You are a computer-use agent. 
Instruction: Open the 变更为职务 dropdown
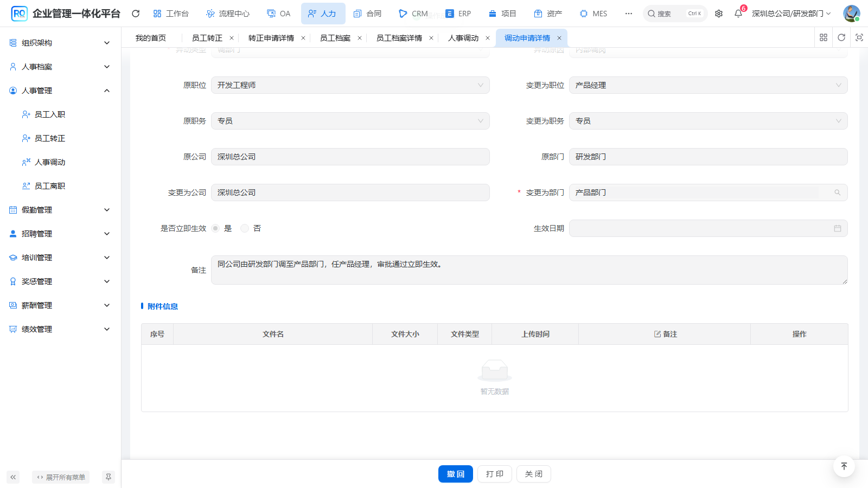(709, 121)
